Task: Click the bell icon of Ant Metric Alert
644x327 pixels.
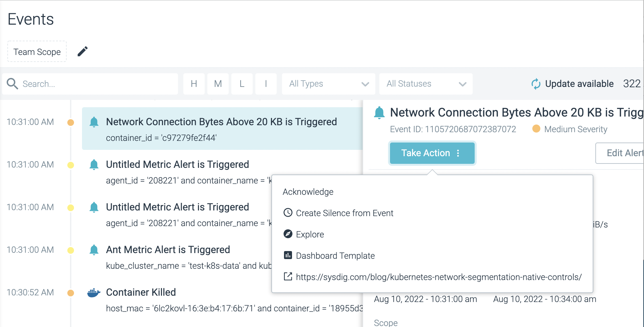Action: pyautogui.click(x=94, y=250)
